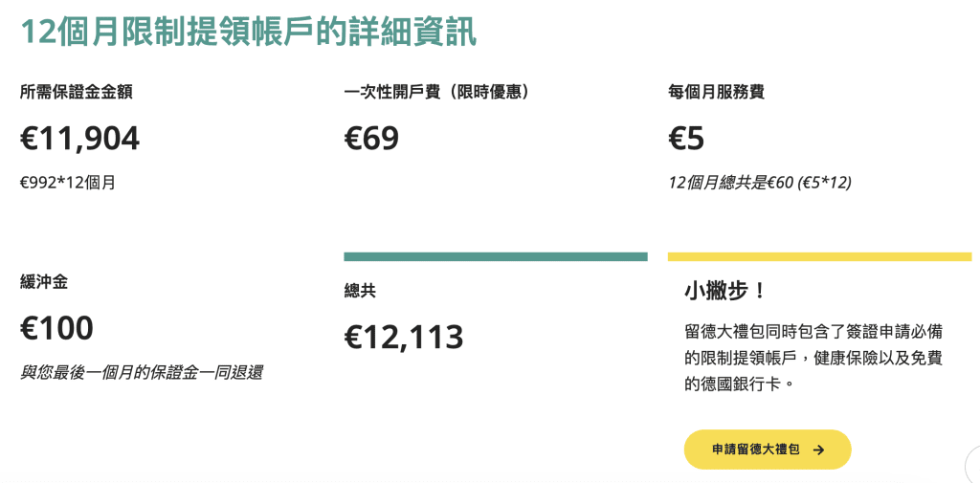This screenshot has height=483, width=980.
Task: Click the 小撇步！ tip heading
Action: tap(724, 291)
